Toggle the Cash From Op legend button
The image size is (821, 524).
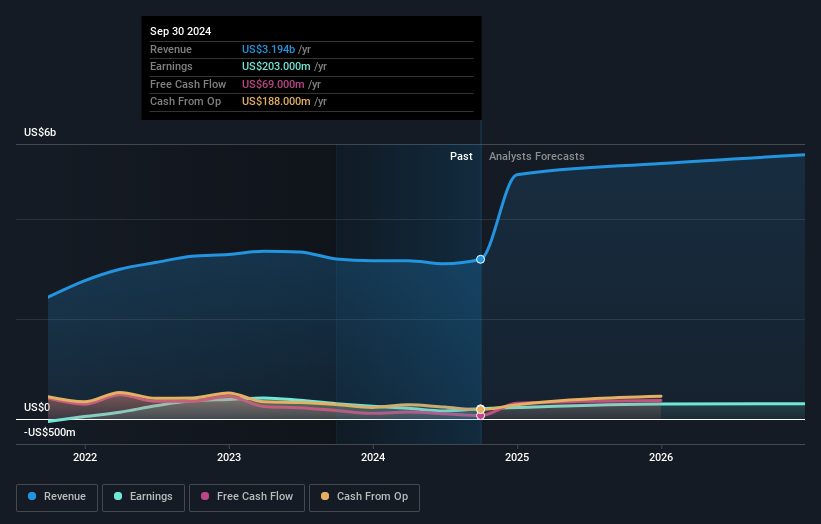pyautogui.click(x=364, y=497)
